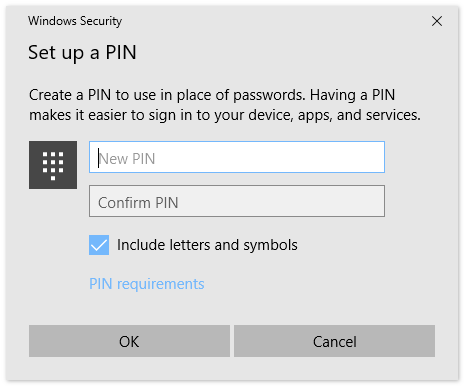The height and width of the screenshot is (386, 464).
Task: Click the text cursor in New PIN box
Action: point(99,158)
